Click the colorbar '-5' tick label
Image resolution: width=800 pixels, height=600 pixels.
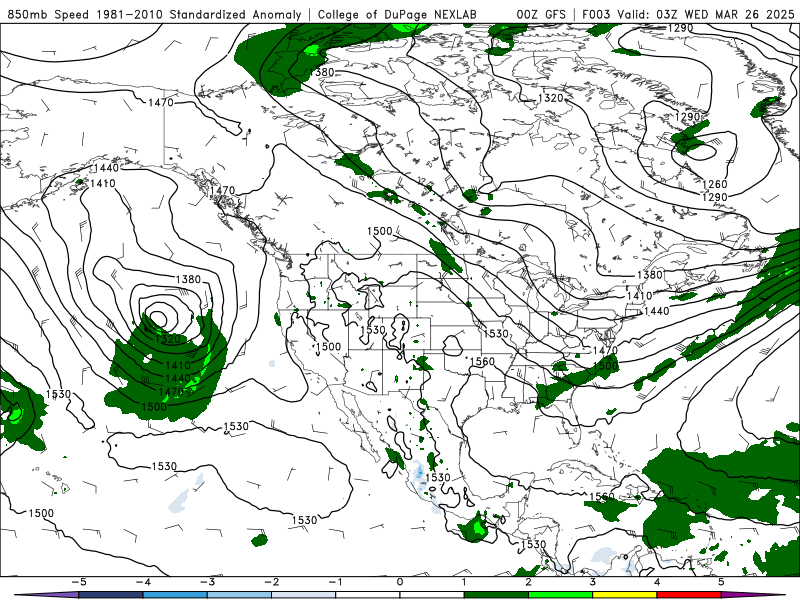(x=79, y=582)
